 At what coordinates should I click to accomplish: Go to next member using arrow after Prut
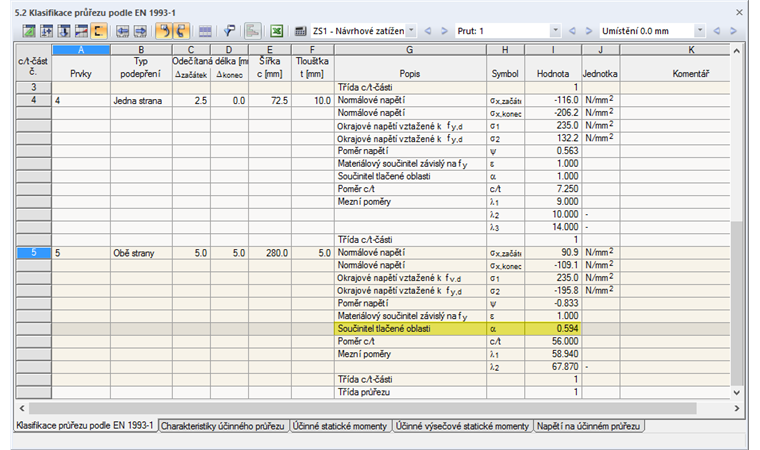pos(588,31)
